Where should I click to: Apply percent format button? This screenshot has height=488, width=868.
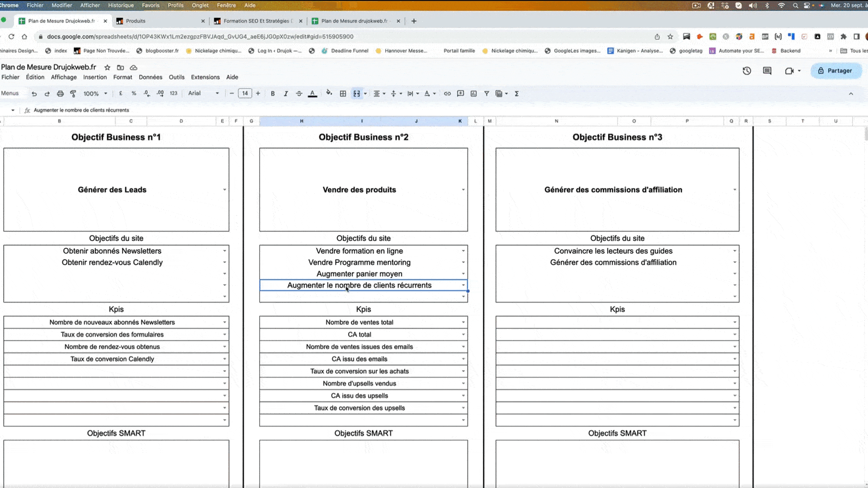pos(134,94)
